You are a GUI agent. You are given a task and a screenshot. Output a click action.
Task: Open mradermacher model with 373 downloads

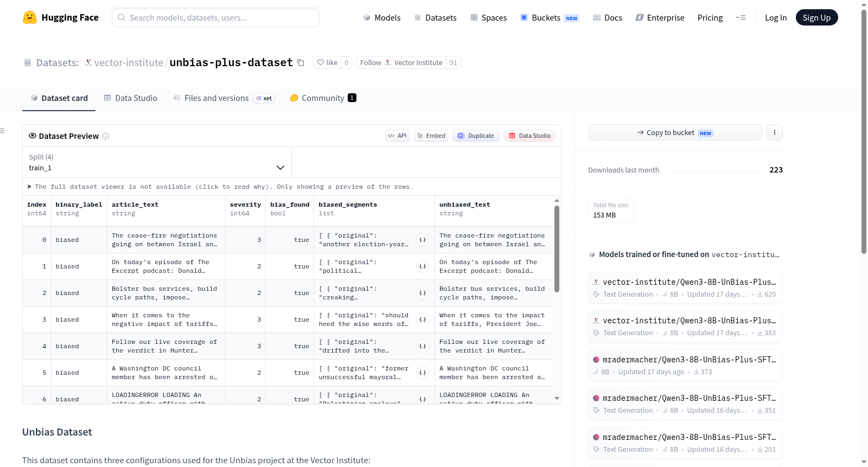point(685,366)
